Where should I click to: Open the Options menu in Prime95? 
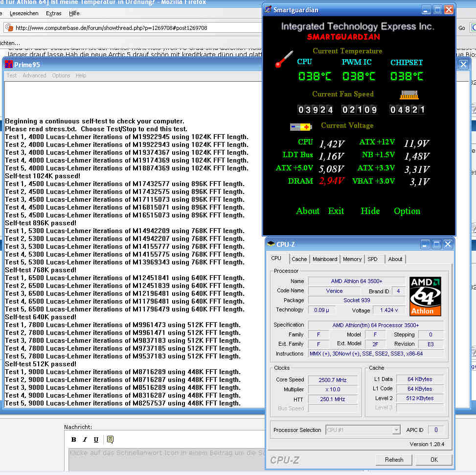(61, 75)
